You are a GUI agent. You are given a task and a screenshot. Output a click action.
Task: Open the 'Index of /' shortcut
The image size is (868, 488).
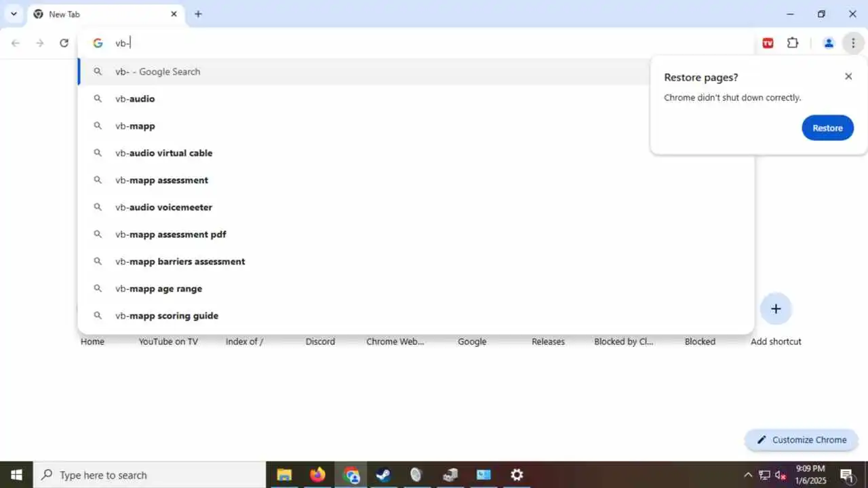tap(244, 342)
